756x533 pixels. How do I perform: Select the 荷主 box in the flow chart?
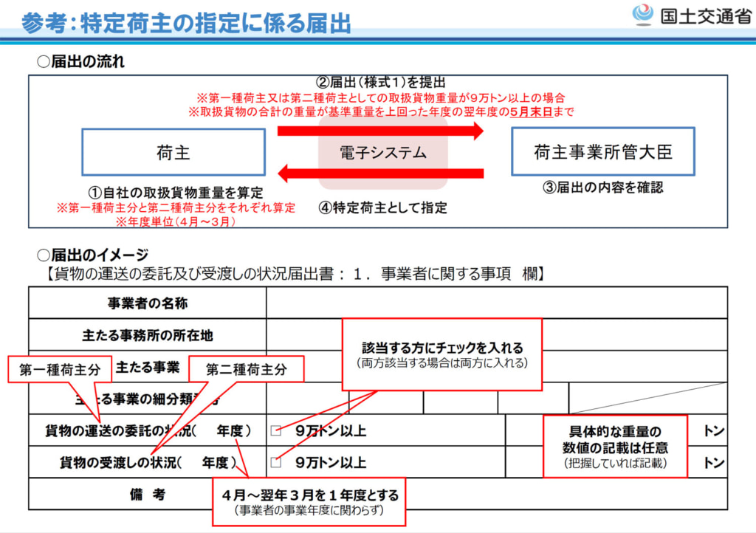(173, 151)
